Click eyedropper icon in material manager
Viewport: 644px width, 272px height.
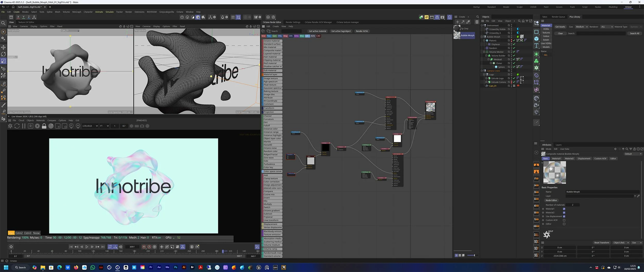tap(468, 22)
